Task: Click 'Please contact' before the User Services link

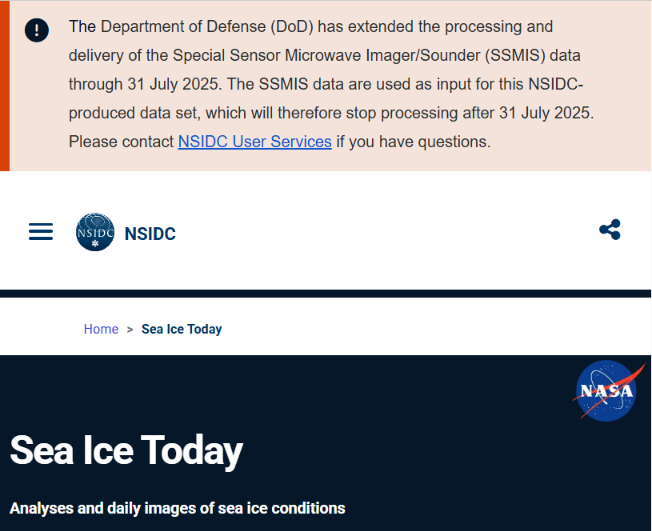Action: click(x=121, y=141)
